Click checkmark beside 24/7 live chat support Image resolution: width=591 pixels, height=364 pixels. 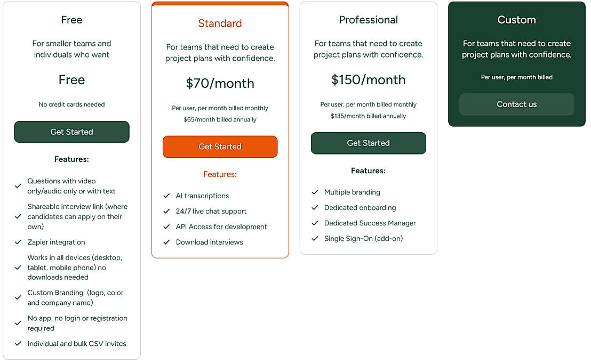point(166,212)
